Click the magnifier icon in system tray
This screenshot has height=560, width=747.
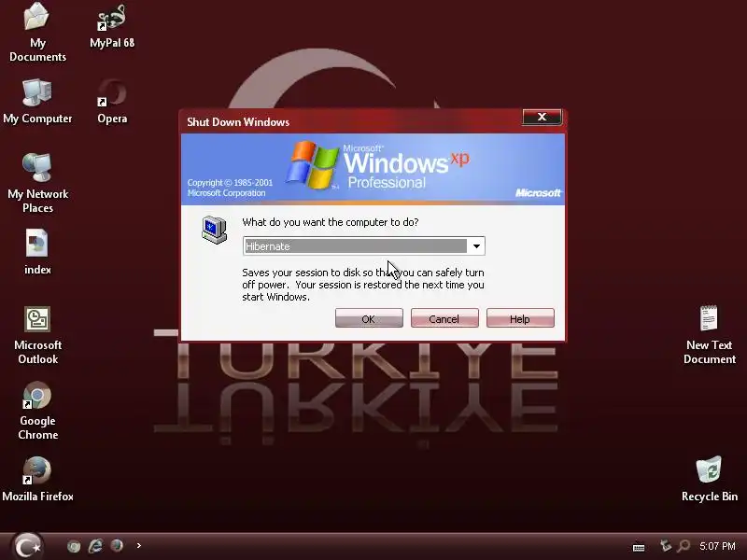[684, 546]
